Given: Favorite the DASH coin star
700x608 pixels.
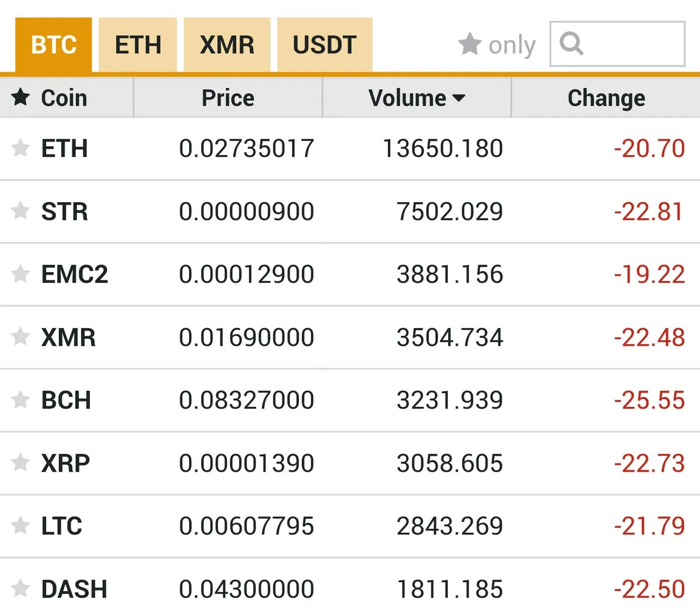Looking at the screenshot, I should (x=20, y=589).
